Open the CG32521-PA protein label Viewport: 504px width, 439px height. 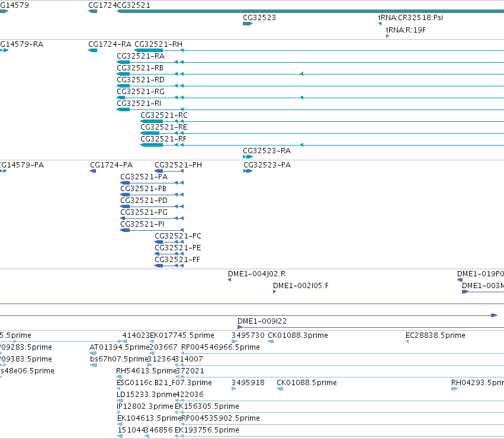pos(144,177)
